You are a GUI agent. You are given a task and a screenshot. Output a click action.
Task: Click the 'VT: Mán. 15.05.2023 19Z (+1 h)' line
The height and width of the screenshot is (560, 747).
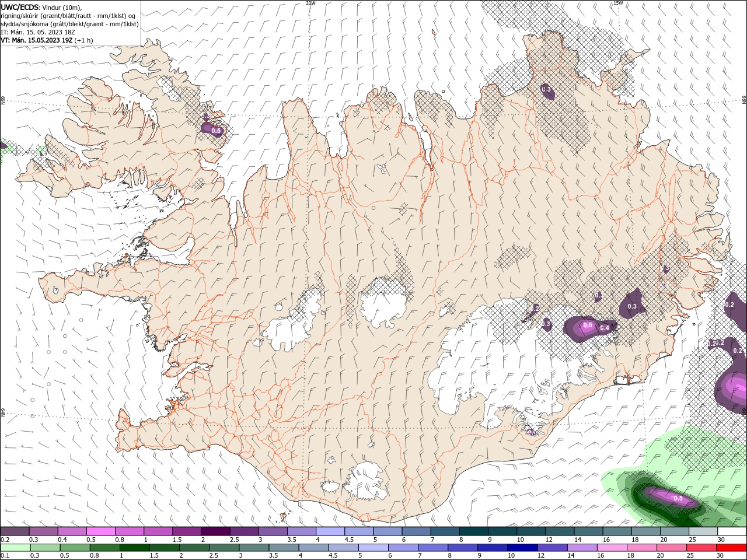[x=47, y=40]
